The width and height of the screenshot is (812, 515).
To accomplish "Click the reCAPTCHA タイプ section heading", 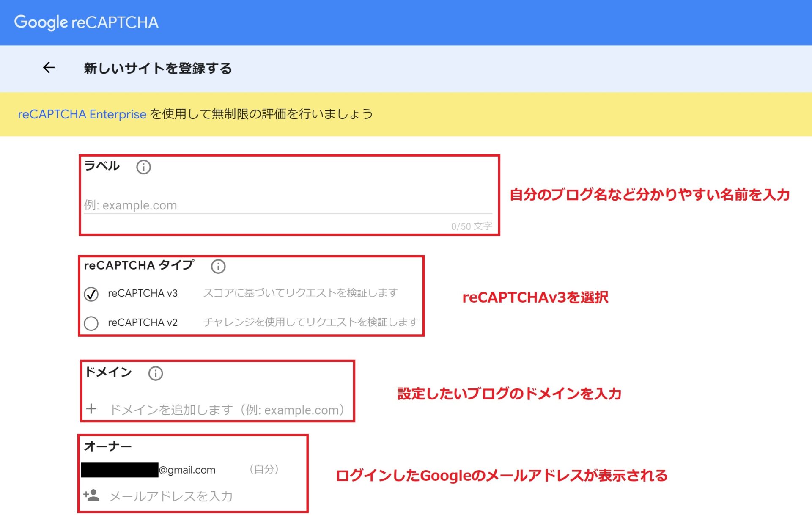I will (x=139, y=265).
